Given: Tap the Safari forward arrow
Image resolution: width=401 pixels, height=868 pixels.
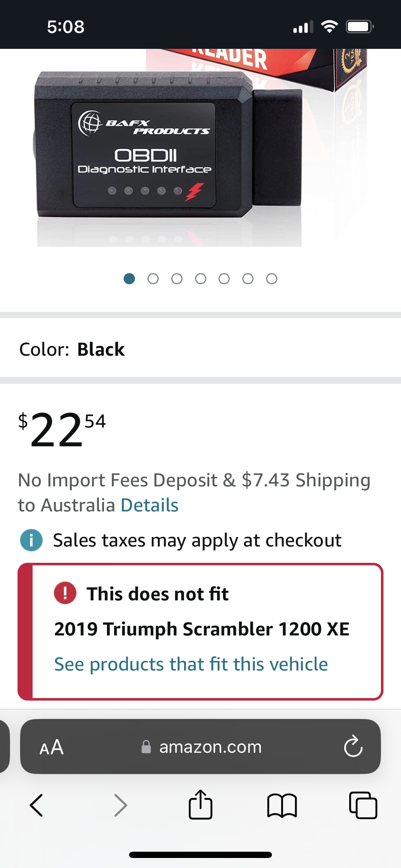Looking at the screenshot, I should coord(120,805).
